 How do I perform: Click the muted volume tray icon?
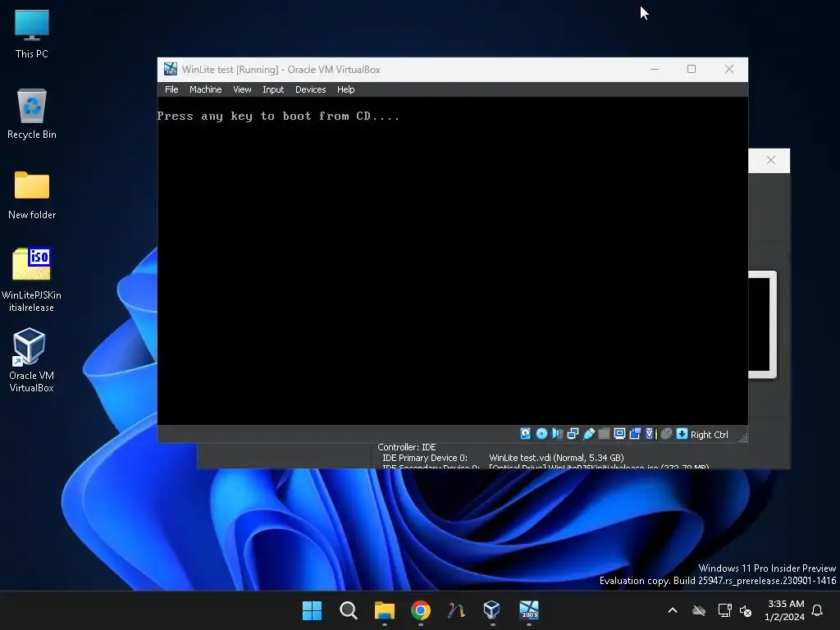point(745,610)
